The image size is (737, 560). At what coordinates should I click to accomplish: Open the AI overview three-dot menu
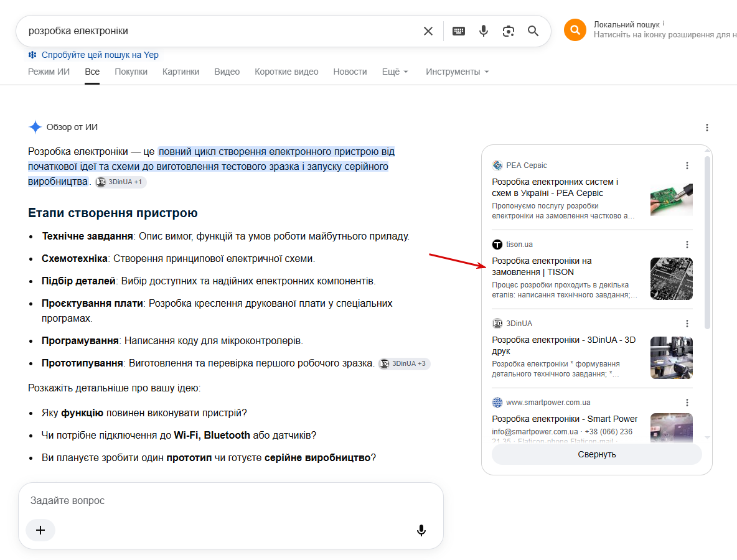707,128
